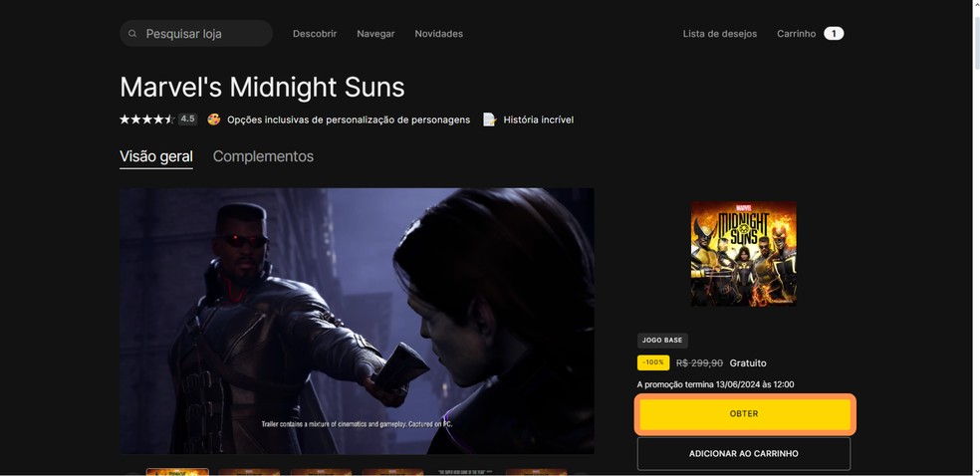Viewport: 980px width, 476px height.
Task: Open the Descobrir menu item
Action: pyautogui.click(x=315, y=34)
